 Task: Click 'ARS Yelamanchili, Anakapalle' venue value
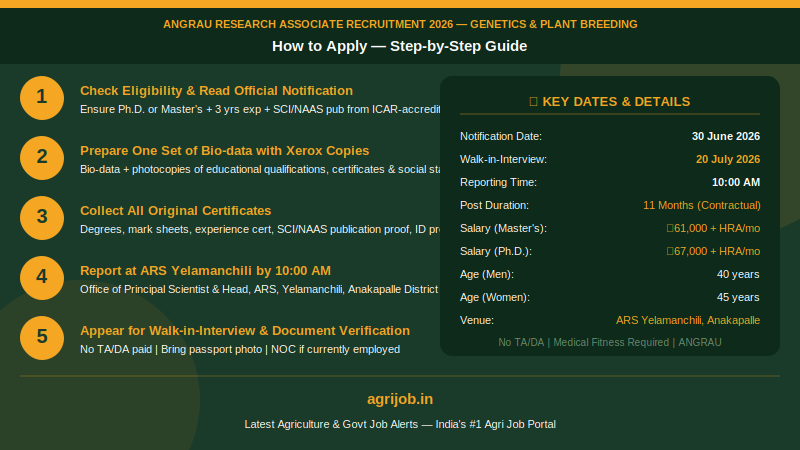tap(688, 320)
